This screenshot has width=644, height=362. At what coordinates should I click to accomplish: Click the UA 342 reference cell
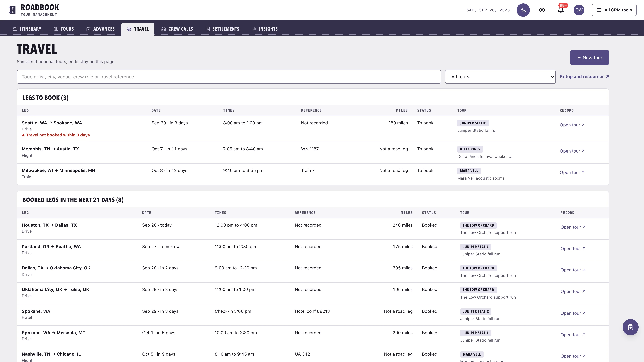click(x=302, y=354)
